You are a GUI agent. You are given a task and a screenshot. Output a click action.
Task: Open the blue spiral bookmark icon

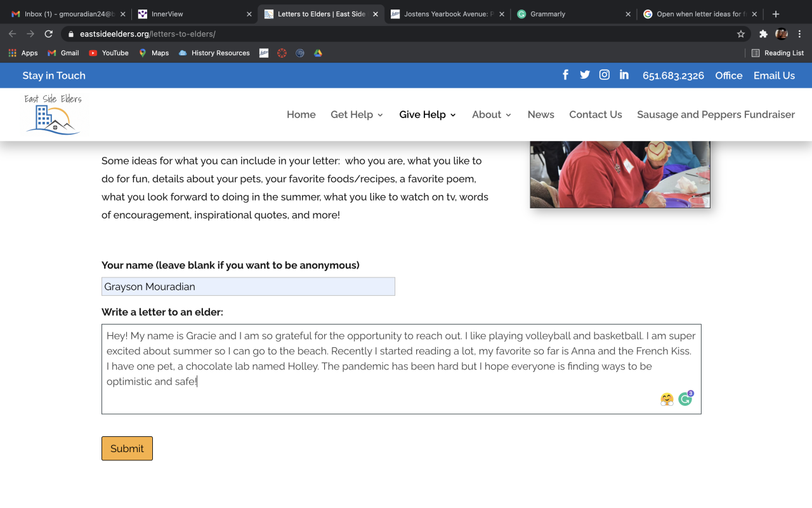click(300, 53)
